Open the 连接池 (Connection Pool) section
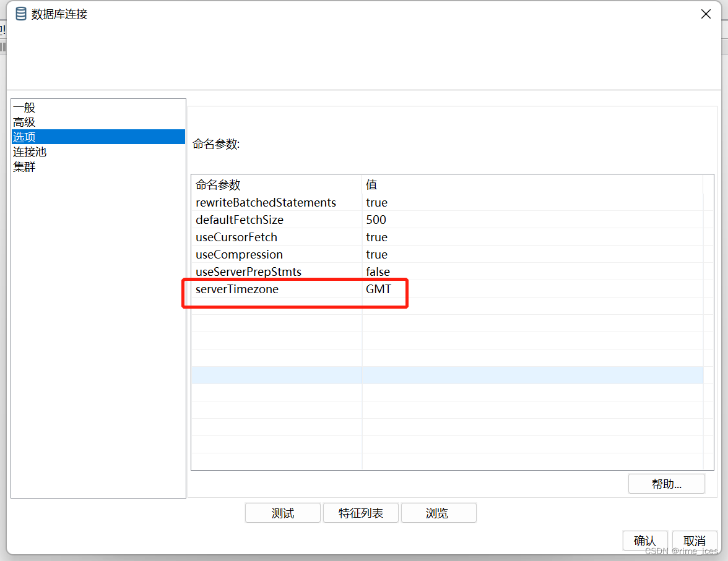The width and height of the screenshot is (728, 561). click(30, 152)
